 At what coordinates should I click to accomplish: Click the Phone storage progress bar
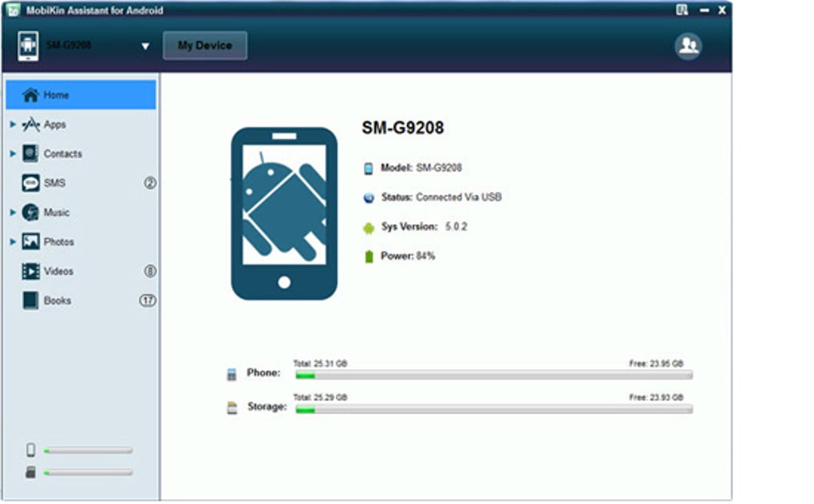point(494,376)
